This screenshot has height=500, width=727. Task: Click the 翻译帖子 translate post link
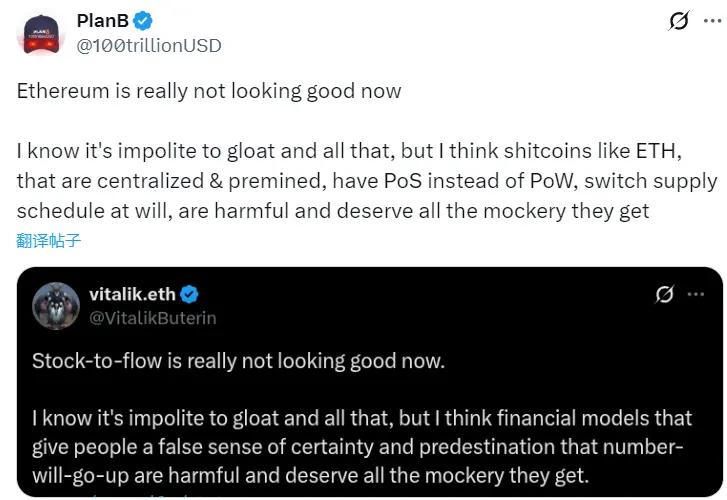click(48, 240)
